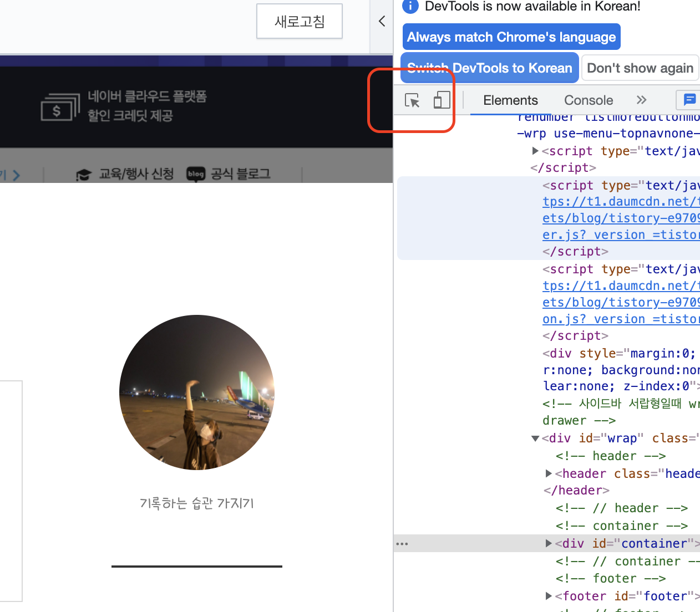Viewport: 700px width, 612px height.
Task: Select the closing </header> tag line
Action: pyautogui.click(x=576, y=490)
